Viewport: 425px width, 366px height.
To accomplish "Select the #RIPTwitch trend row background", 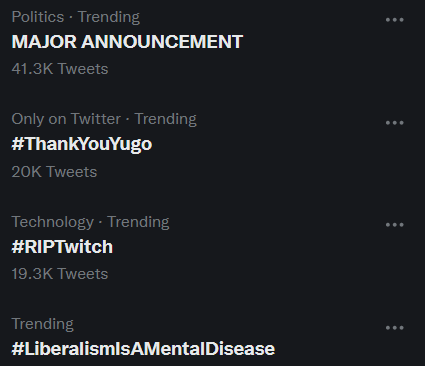I will point(212,248).
